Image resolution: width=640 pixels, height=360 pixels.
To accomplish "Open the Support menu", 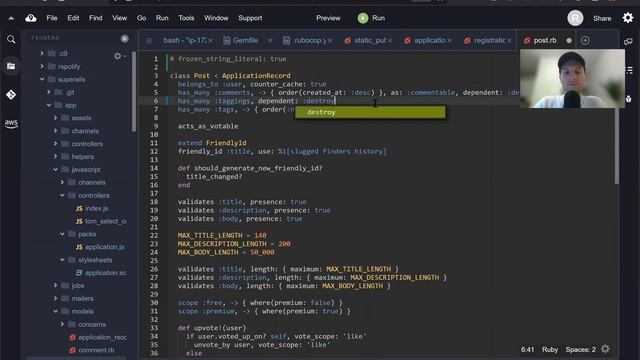I will point(250,18).
